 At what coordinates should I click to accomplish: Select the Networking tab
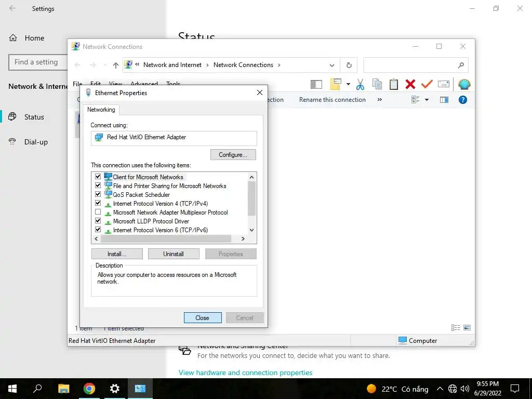pyautogui.click(x=101, y=110)
